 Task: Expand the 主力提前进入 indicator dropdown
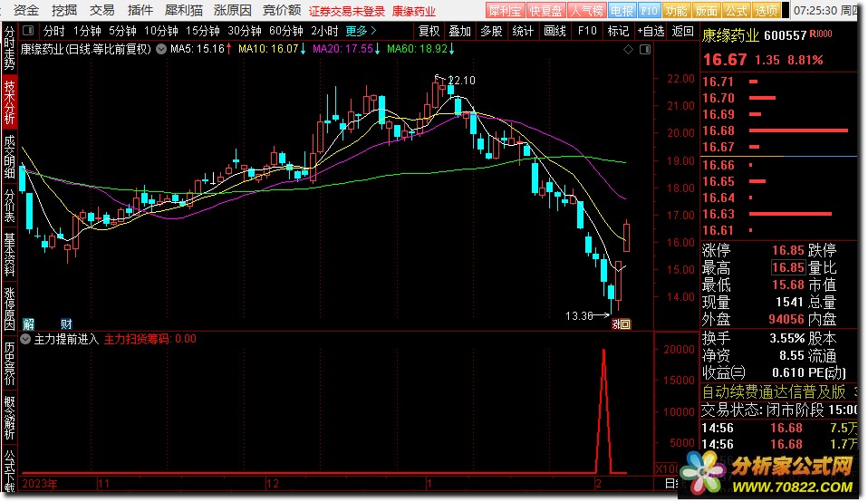pos(25,339)
